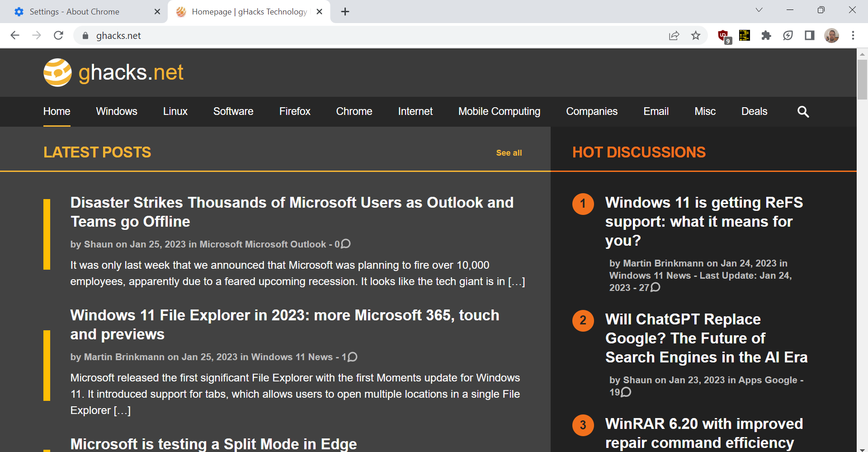Screen dimensions: 868x452
Task: Open the Windows navigation category
Action: pos(117,111)
